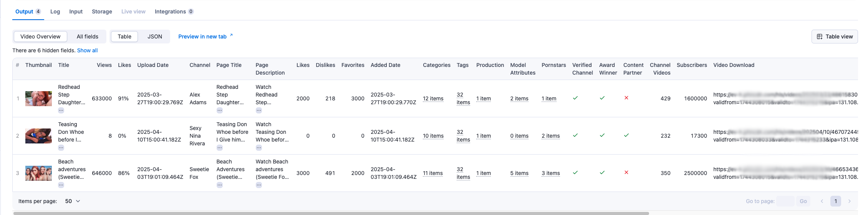This screenshot has height=215, width=868.
Task: Click the Go to page input field
Action: (785, 201)
